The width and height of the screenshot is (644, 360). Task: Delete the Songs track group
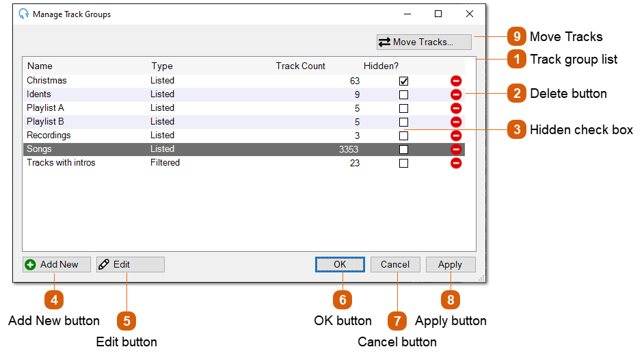point(456,149)
